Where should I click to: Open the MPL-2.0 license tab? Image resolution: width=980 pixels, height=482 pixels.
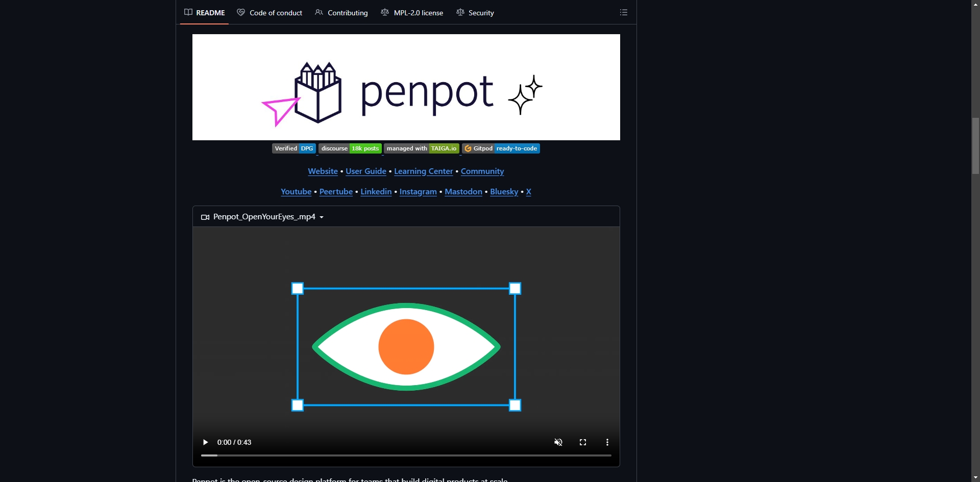pos(412,12)
